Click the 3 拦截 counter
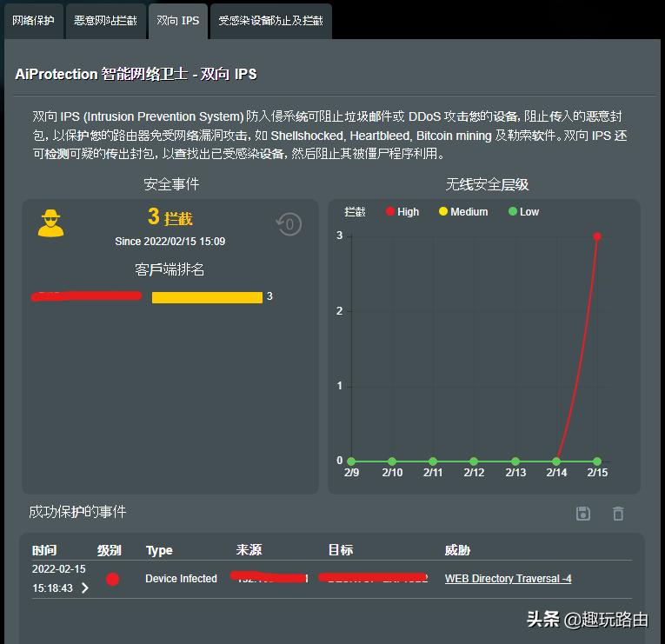The width and height of the screenshot is (665, 644). 170,217
